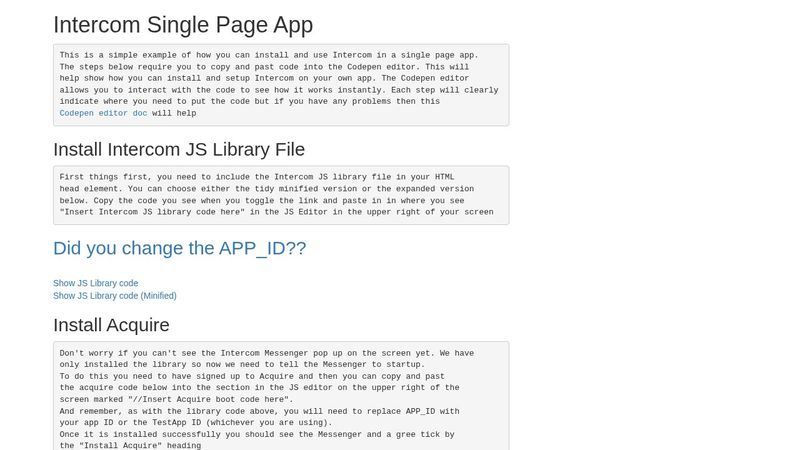The width and height of the screenshot is (800, 450).
Task: Click the line "below. Copy the code you see"
Action: click(262, 200)
